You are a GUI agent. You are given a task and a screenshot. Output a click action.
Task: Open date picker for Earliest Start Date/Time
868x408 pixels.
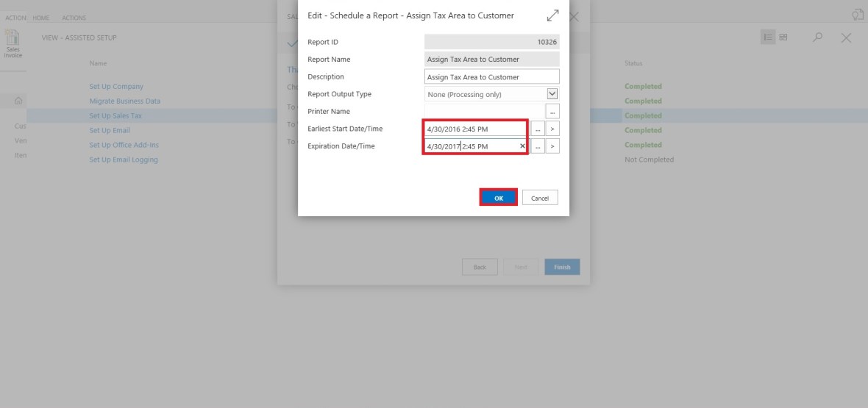[538, 129]
